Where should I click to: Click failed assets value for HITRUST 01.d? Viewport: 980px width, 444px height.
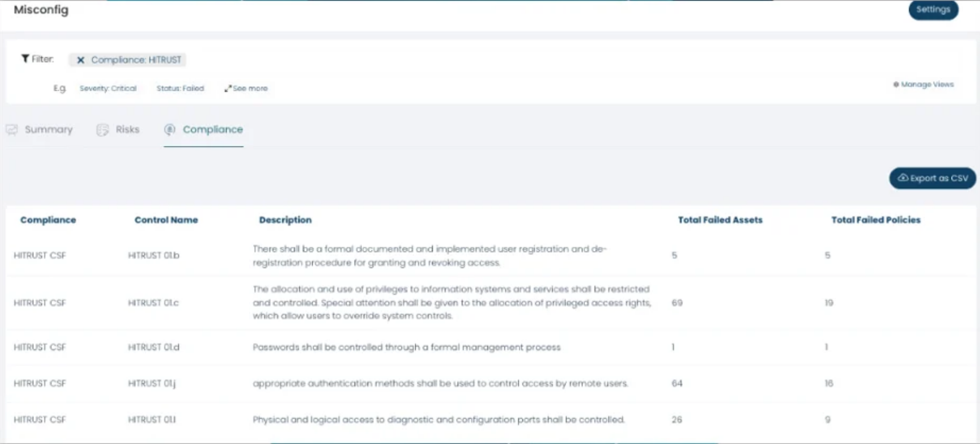pyautogui.click(x=673, y=347)
